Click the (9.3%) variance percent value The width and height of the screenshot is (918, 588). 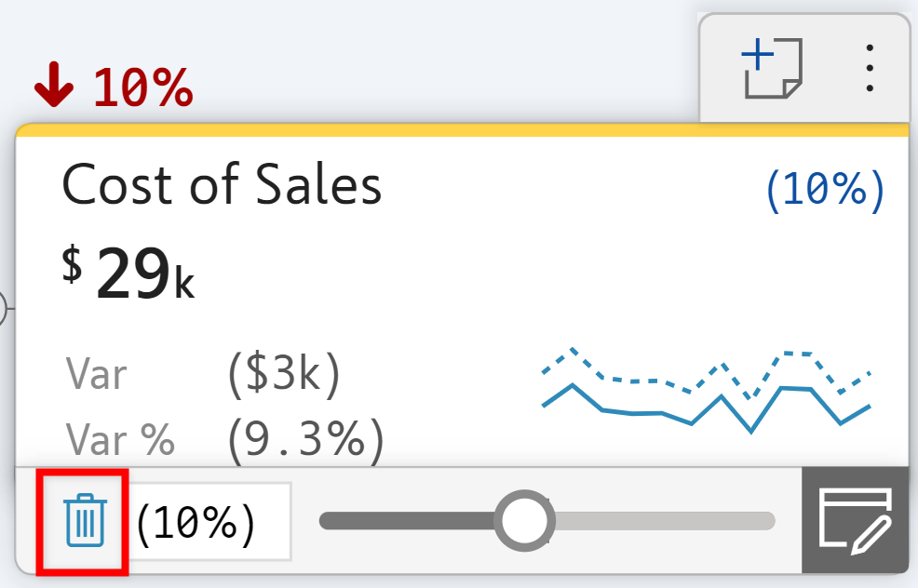coord(304,438)
